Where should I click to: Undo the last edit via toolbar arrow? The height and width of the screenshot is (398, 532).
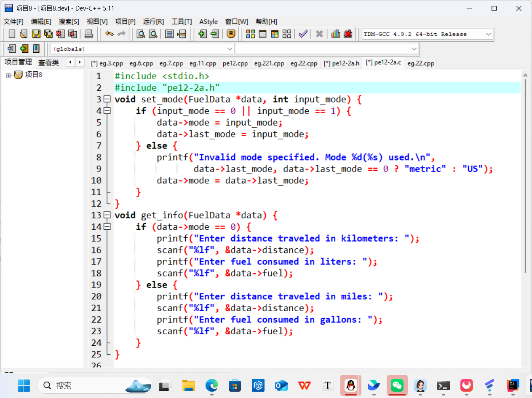110,34
